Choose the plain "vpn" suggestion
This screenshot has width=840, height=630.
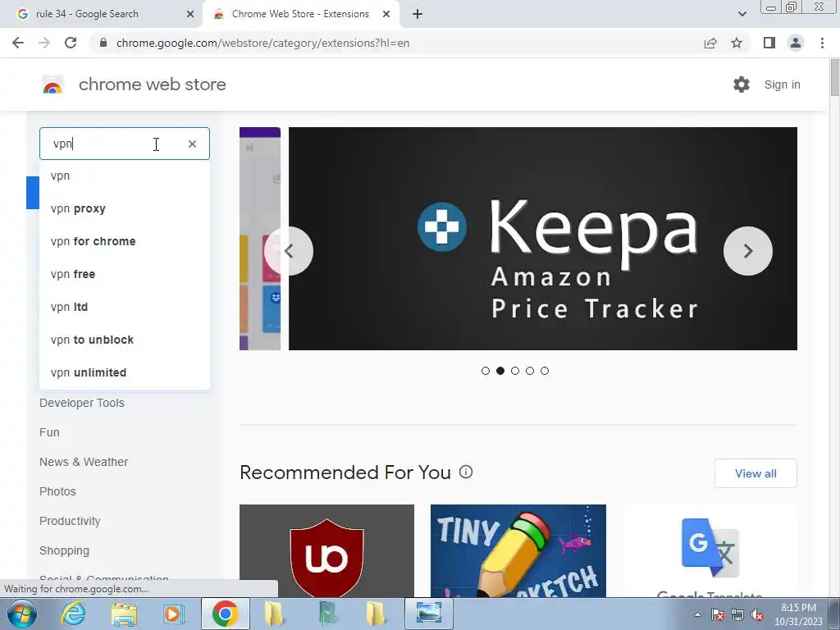click(x=125, y=176)
